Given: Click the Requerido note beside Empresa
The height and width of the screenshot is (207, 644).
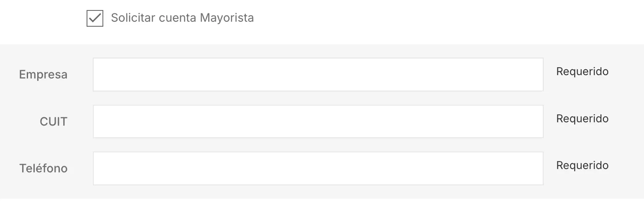Looking at the screenshot, I should tap(582, 72).
